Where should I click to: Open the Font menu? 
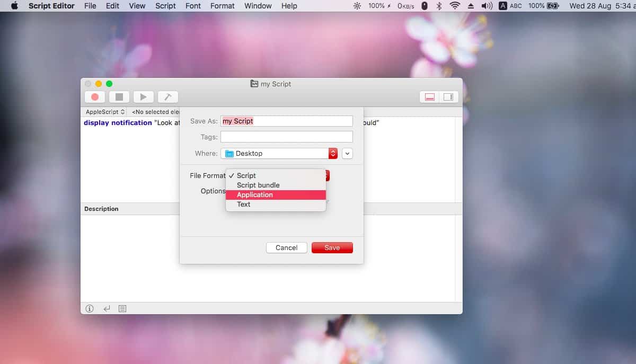point(193,6)
